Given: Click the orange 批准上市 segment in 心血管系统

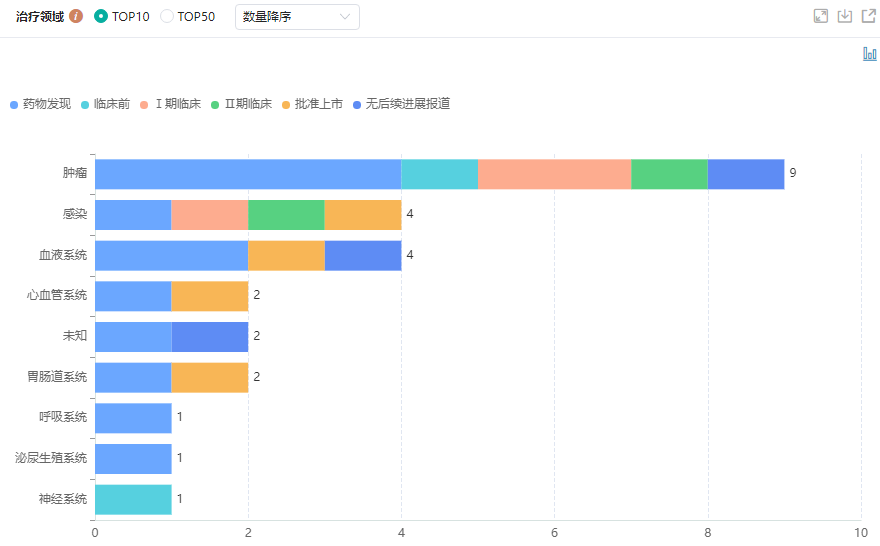Looking at the screenshot, I should [x=210, y=296].
